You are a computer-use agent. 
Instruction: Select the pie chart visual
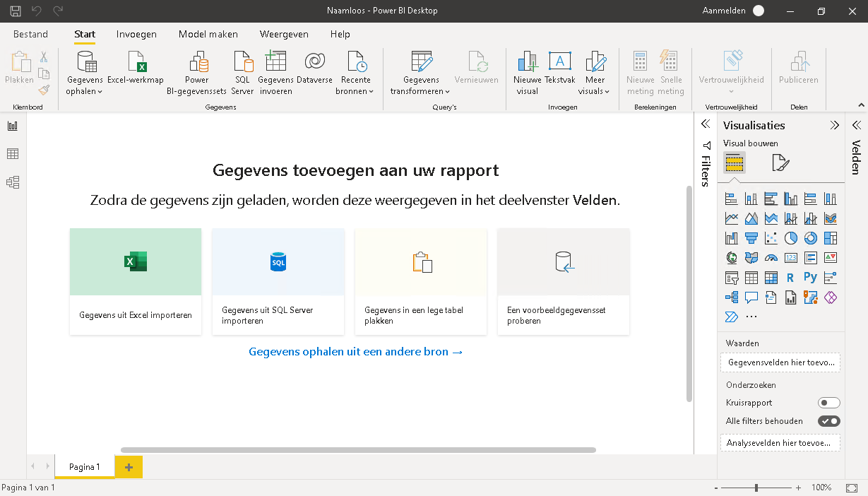[790, 237]
